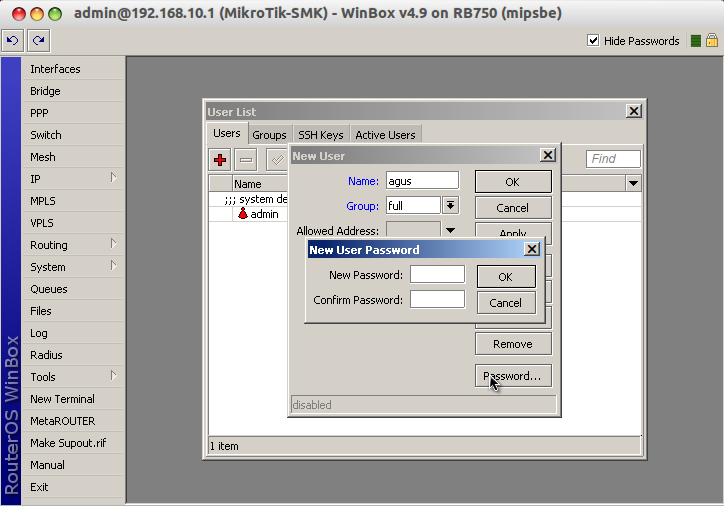Image resolution: width=724 pixels, height=506 pixels.
Task: Click Cancel in New User Password dialog
Action: (506, 303)
